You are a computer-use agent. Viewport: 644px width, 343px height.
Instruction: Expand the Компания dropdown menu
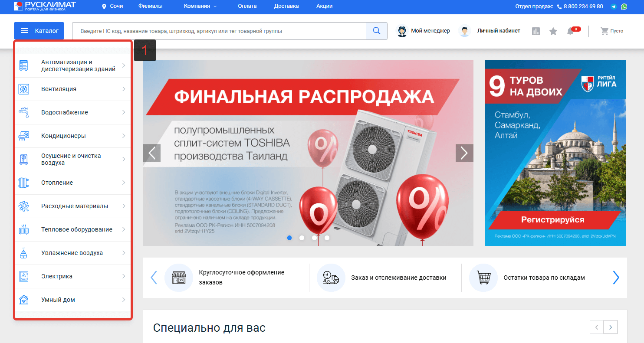200,6
